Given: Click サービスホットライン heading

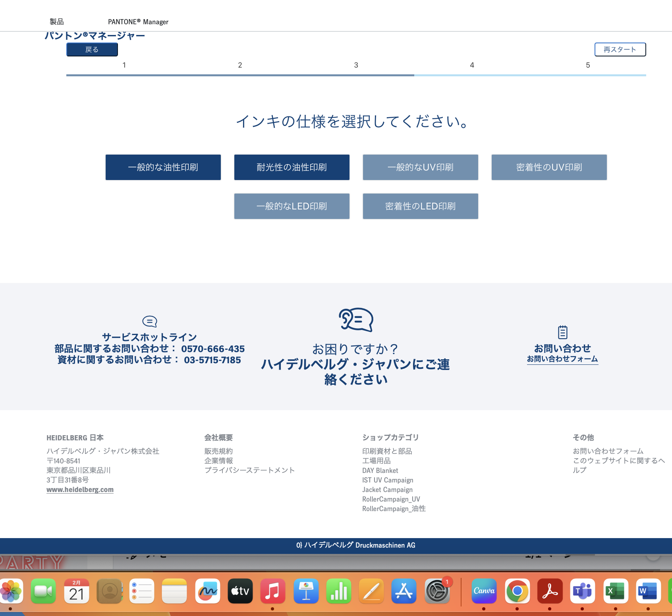Looking at the screenshot, I should pos(150,337).
